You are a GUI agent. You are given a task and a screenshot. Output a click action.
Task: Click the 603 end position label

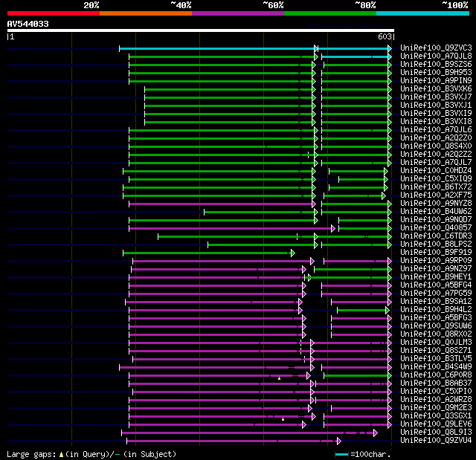385,36
